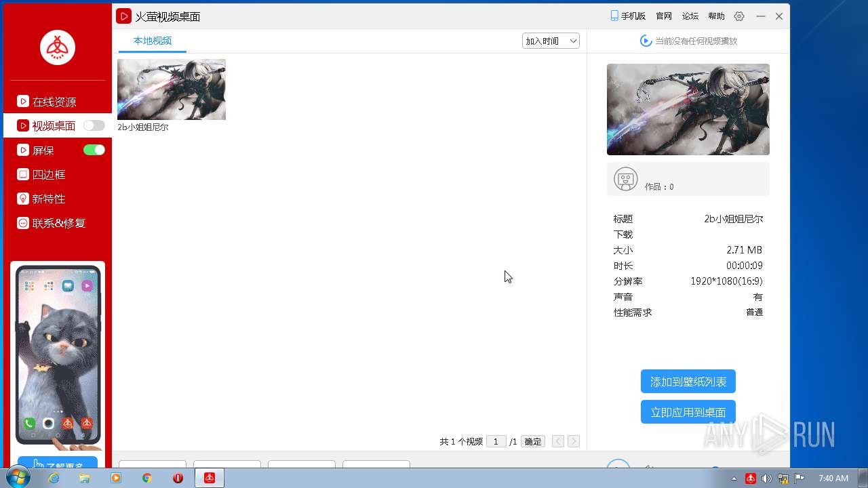Open Internet Explorer from the taskbar
Viewport: 868px width, 488px height.
(x=53, y=479)
